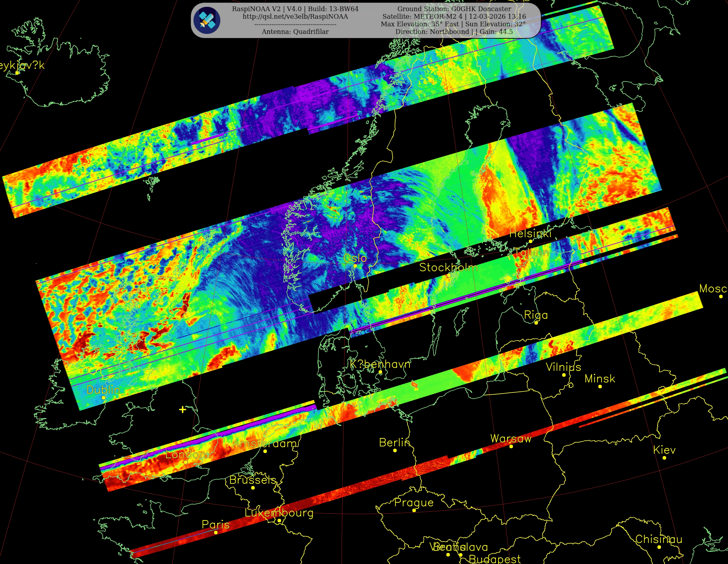
Task: Click the Warsaw city marker dot
Action: click(x=511, y=446)
